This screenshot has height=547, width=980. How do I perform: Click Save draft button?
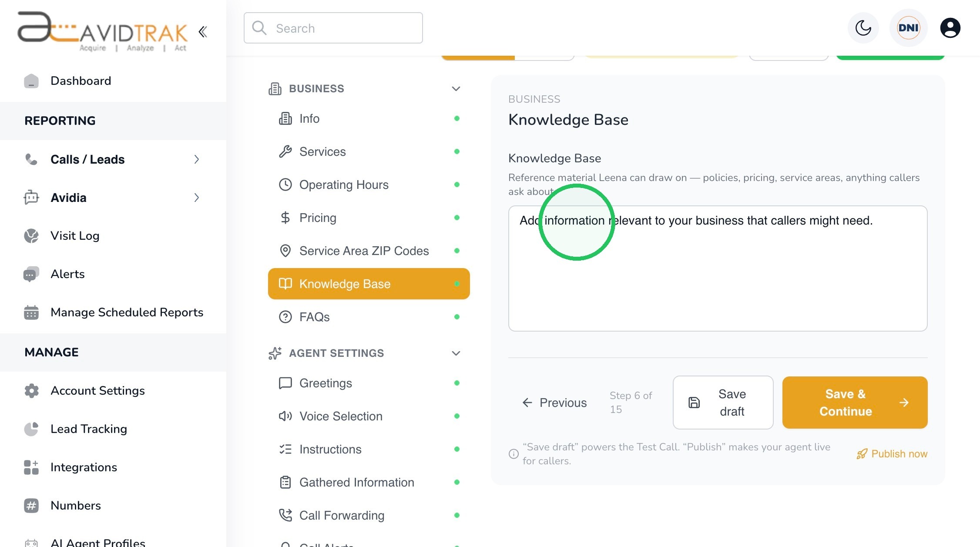[x=723, y=403]
